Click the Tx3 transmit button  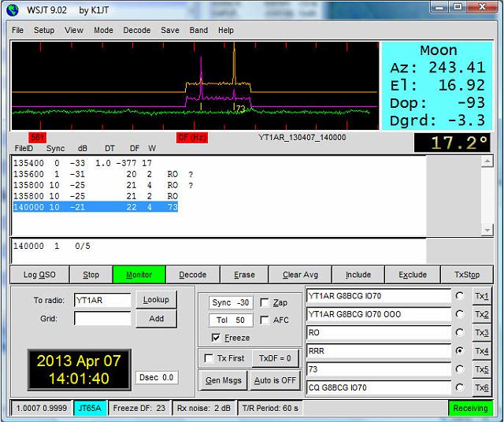[481, 332]
